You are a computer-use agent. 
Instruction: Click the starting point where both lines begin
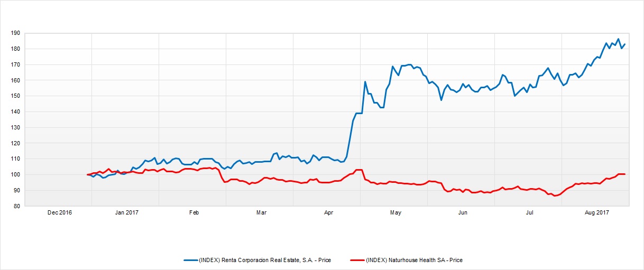(x=88, y=174)
